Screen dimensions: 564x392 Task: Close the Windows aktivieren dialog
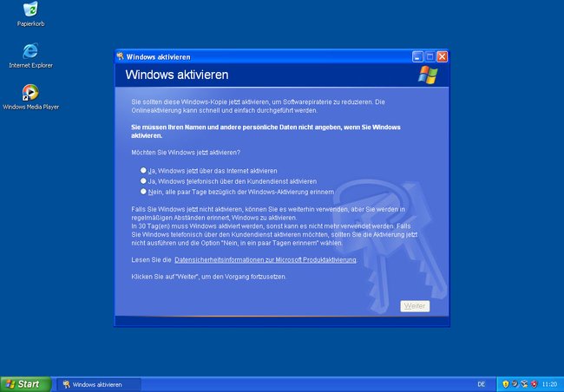pyautogui.click(x=442, y=57)
